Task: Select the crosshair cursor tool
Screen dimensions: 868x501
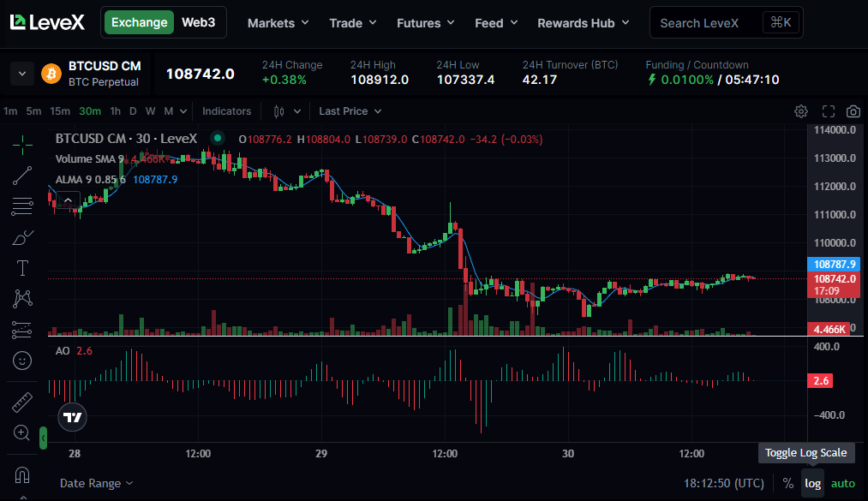Action: [22, 146]
